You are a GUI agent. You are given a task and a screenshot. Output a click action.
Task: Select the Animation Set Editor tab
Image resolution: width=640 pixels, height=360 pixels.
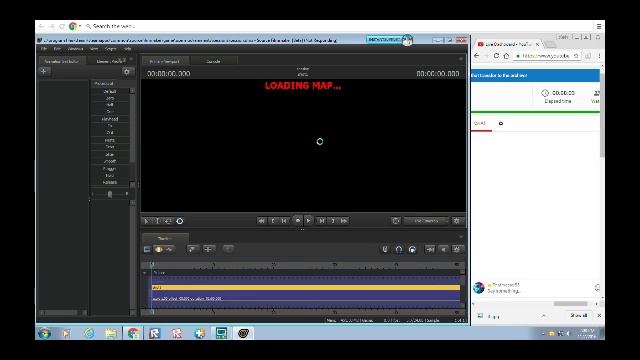pos(61,61)
